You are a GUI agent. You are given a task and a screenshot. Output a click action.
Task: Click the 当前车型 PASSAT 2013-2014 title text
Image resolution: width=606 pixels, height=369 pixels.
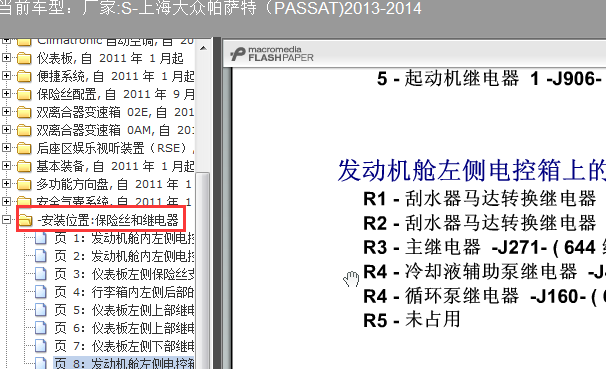[211, 8]
